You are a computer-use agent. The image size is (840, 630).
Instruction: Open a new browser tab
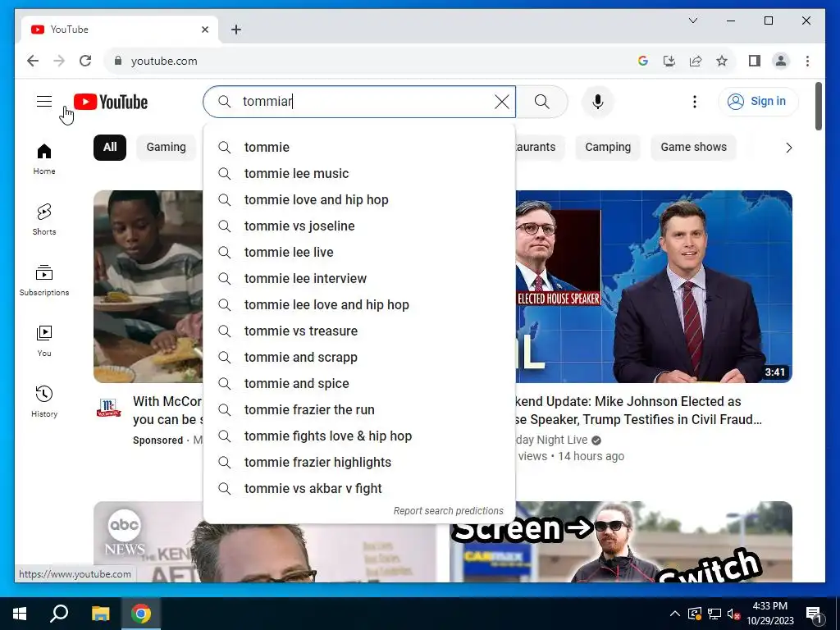pyautogui.click(x=235, y=30)
